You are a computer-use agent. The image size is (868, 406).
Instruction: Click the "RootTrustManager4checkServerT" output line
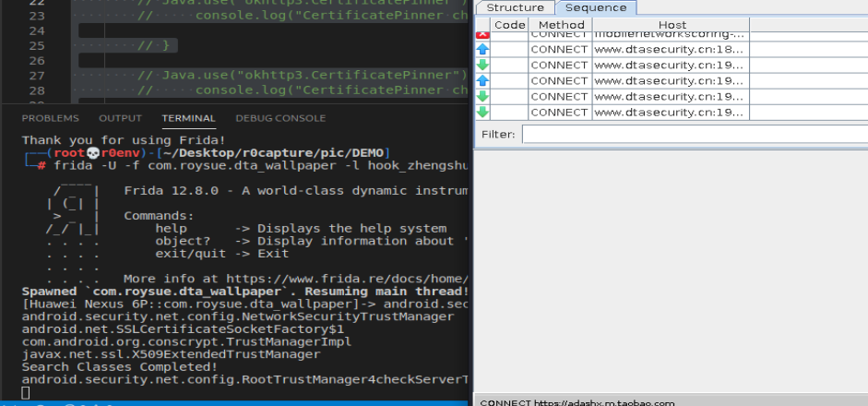245,379
